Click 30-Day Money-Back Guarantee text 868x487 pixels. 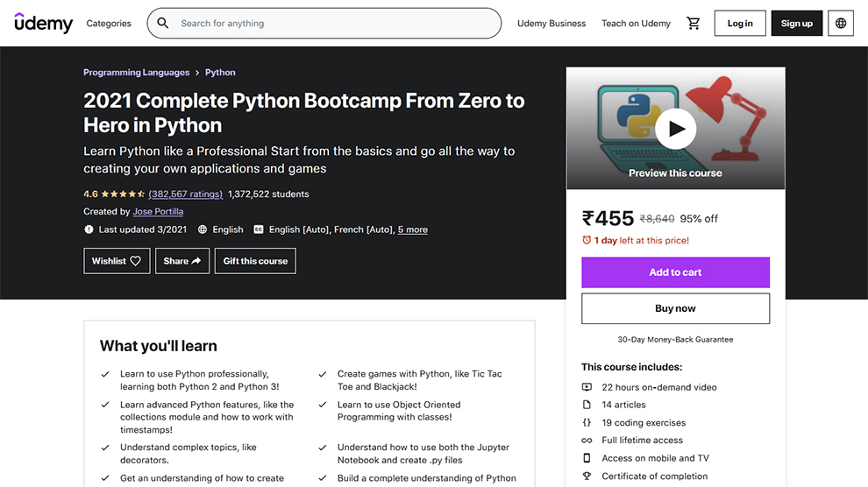(x=675, y=339)
